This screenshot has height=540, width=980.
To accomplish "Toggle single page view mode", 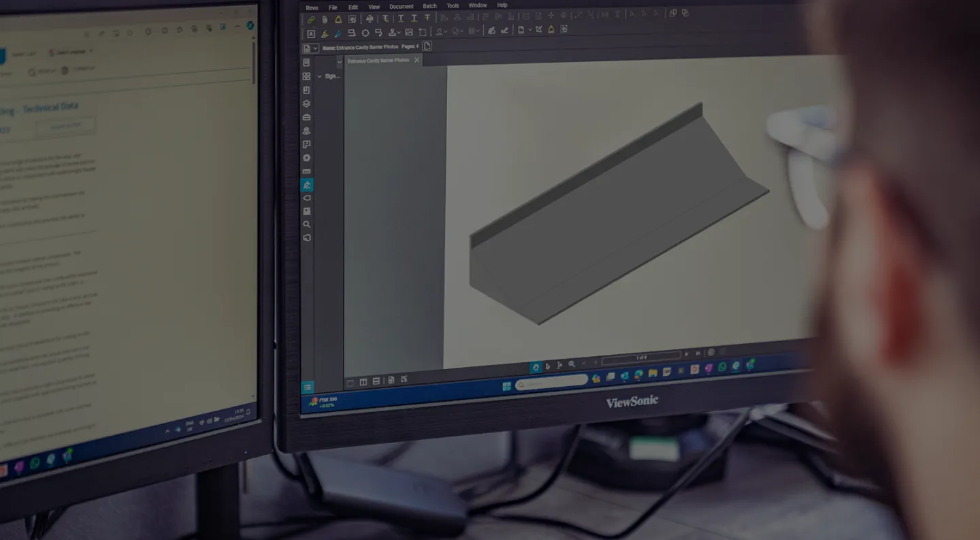I will [x=350, y=382].
